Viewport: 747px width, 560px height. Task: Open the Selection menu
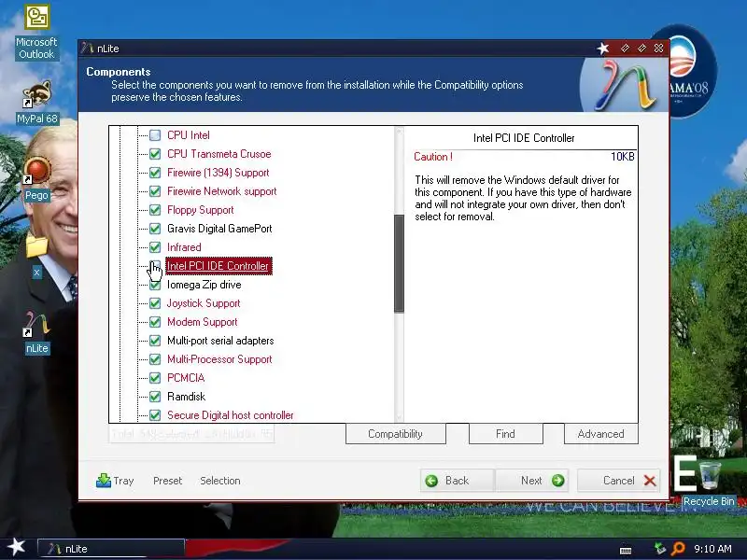[220, 481]
